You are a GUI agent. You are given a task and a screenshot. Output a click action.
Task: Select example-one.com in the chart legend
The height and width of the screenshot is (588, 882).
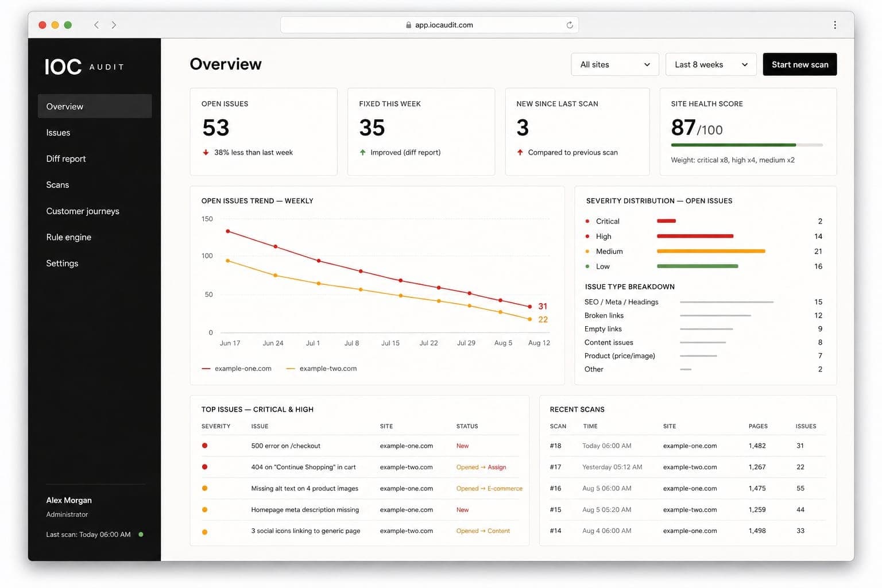[237, 369]
